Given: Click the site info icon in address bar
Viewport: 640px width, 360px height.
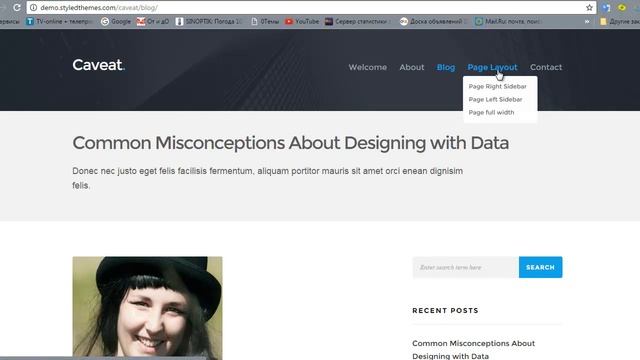Looking at the screenshot, I should point(33,7).
